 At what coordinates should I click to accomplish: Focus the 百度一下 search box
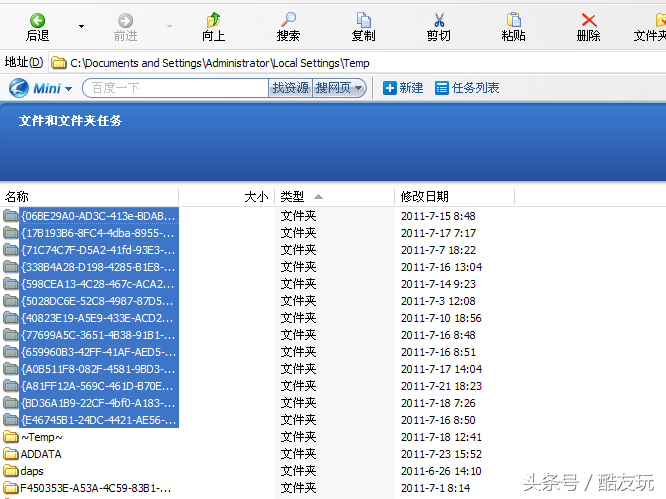[176, 88]
